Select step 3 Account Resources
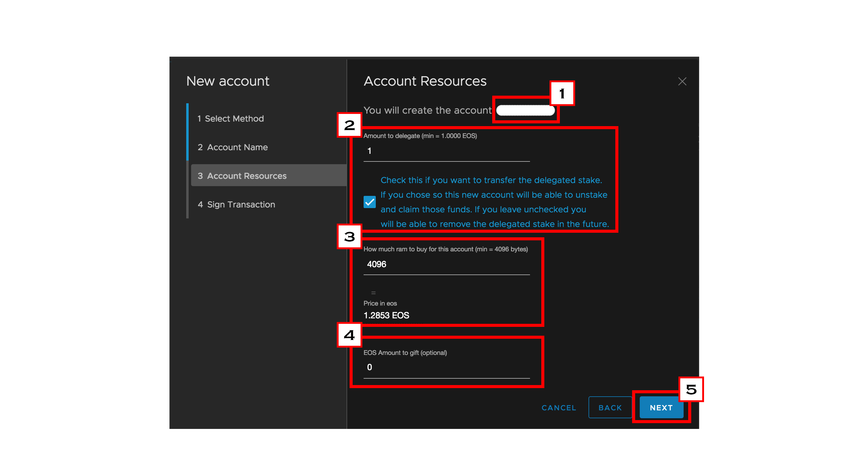Viewport: 868px width, 467px height. click(x=269, y=175)
